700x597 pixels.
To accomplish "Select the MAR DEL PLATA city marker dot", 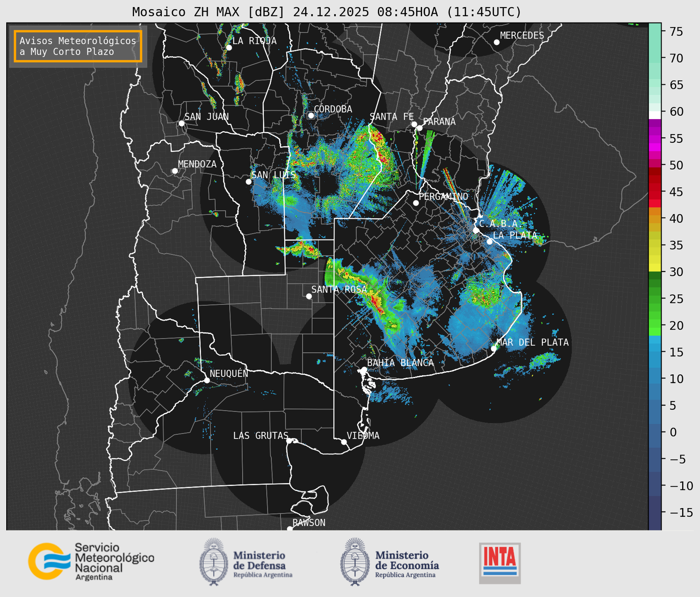I will pos(494,348).
